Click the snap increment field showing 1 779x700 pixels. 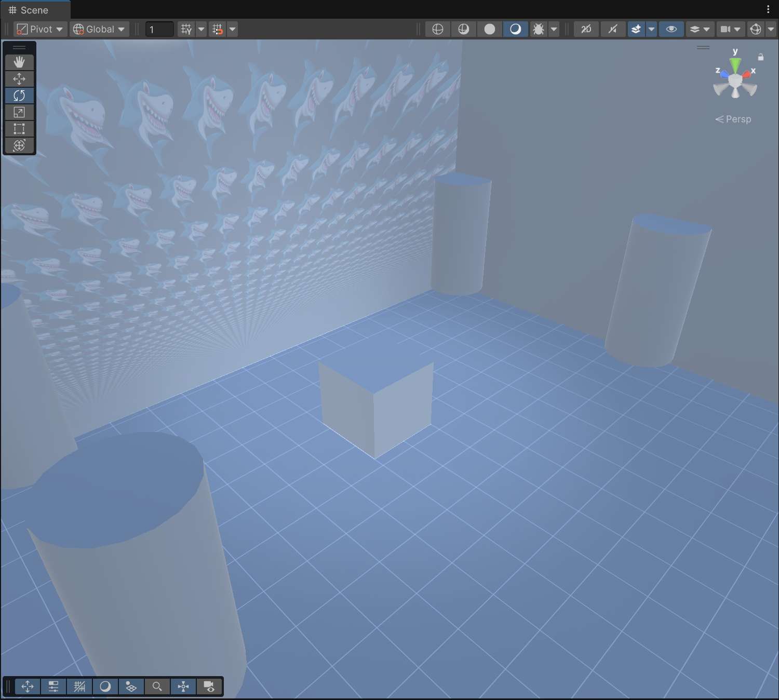(x=159, y=30)
